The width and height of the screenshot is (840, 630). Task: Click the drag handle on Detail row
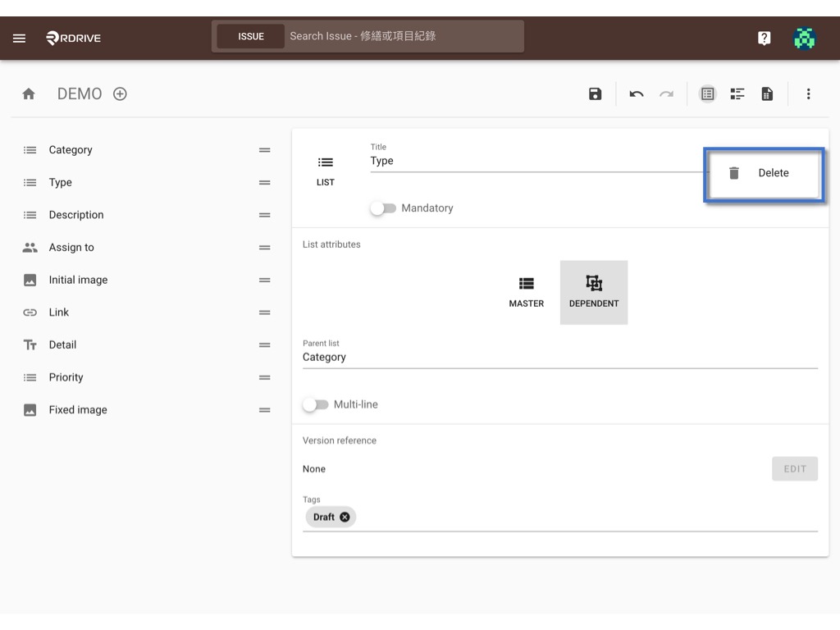click(x=265, y=345)
